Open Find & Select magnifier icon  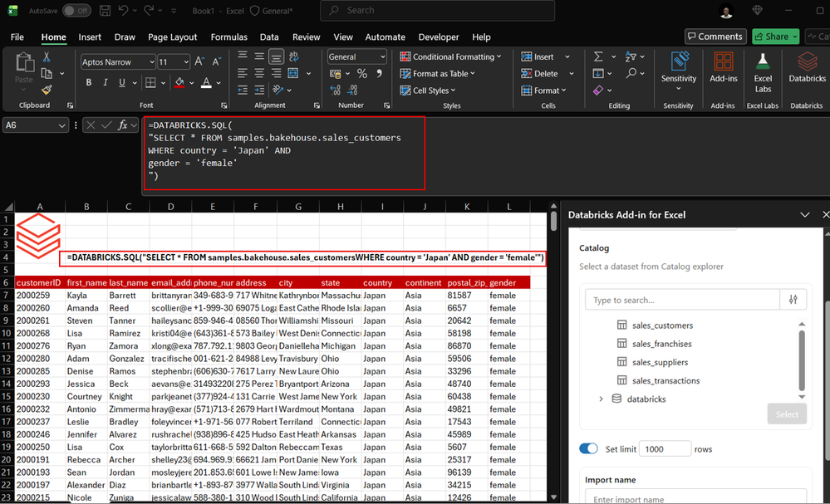631,74
